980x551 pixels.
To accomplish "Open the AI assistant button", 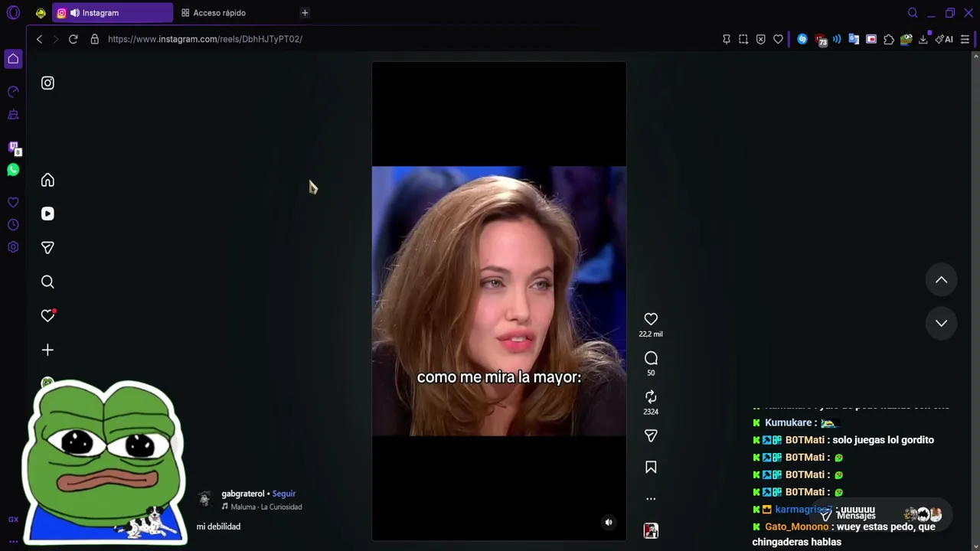I will click(x=944, y=39).
